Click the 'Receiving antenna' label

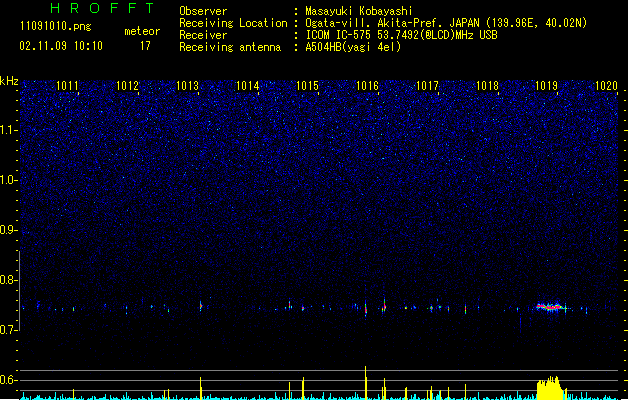click(x=230, y=47)
